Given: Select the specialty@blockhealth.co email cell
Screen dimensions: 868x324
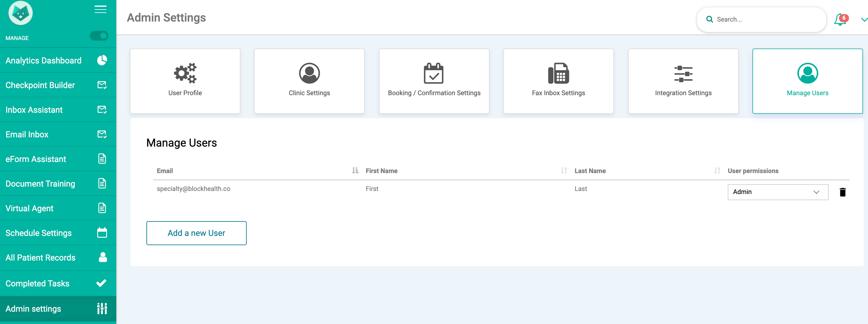Looking at the screenshot, I should (193, 189).
